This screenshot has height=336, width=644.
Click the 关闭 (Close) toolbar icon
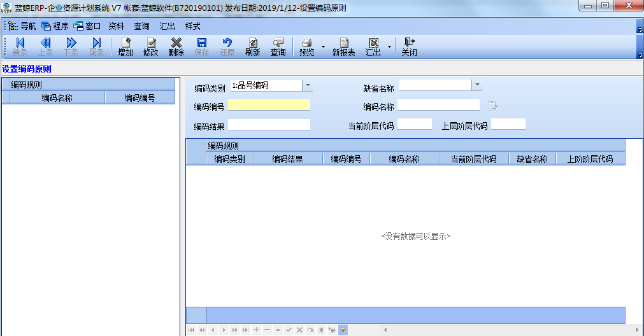pos(409,46)
